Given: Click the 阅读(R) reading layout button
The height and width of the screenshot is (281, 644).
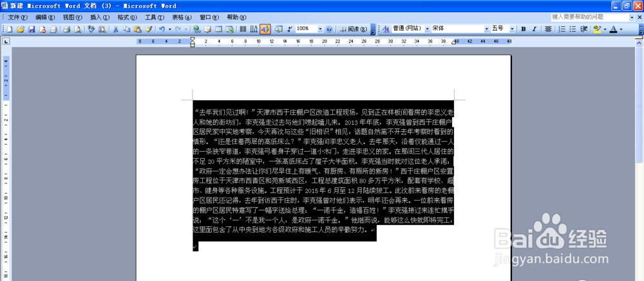Looking at the screenshot, I should 353,29.
